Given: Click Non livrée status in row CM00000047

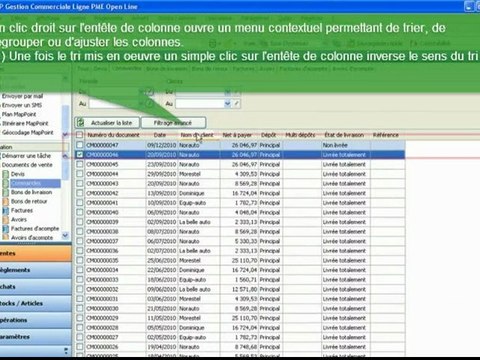Looking at the screenshot, I should [x=335, y=145].
